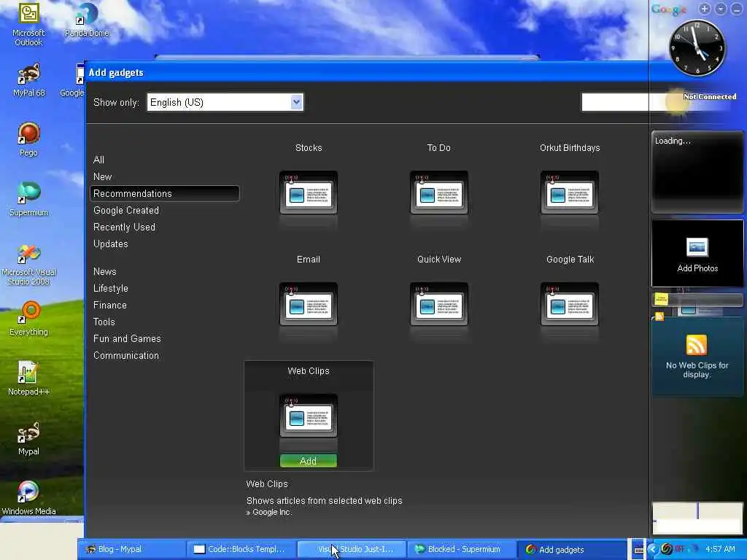Viewport: 747px width, 560px height.
Task: Click the Google logo on the sidebar
Action: click(668, 9)
